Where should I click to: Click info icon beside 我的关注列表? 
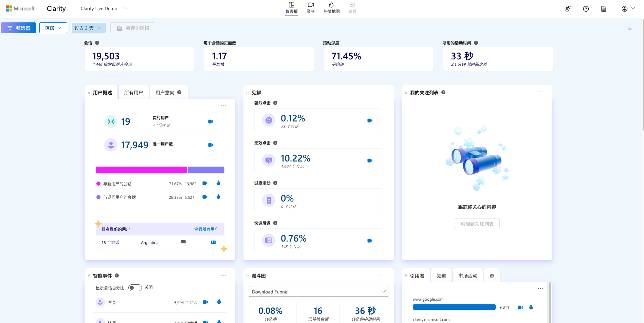443,92
